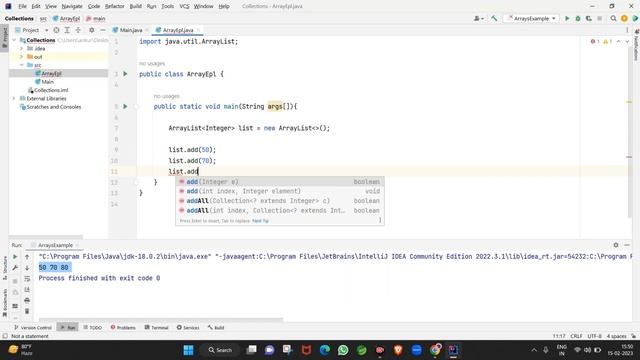Select Main class in project tree

(x=47, y=82)
